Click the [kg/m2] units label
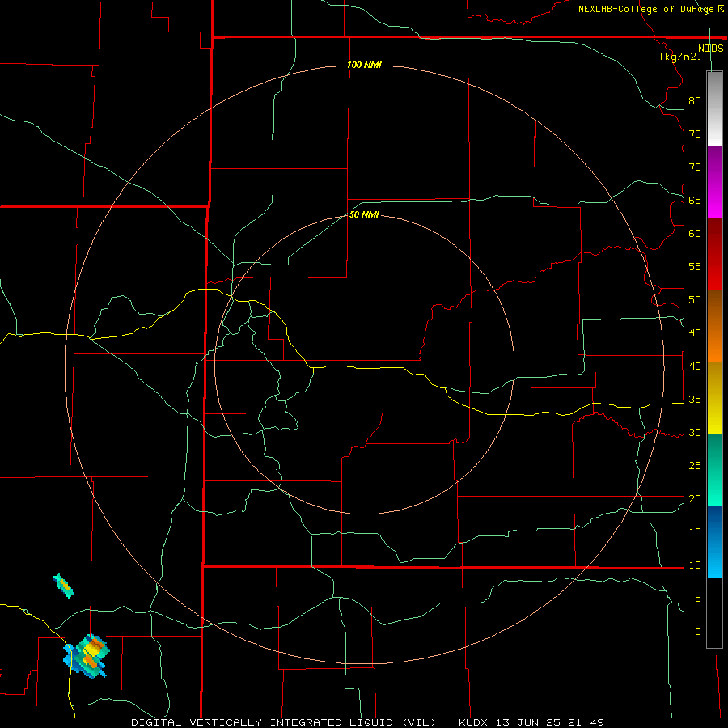 (x=680, y=57)
